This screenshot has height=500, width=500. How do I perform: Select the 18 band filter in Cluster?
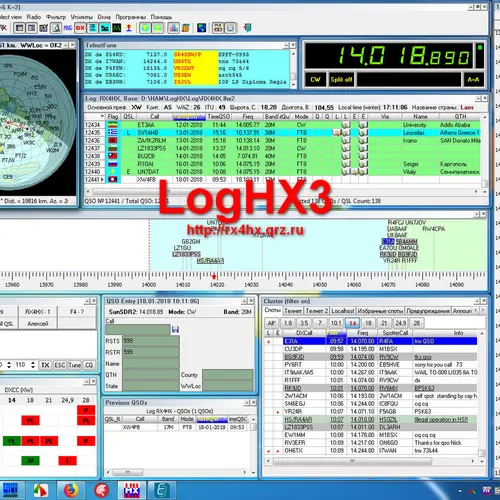click(368, 323)
